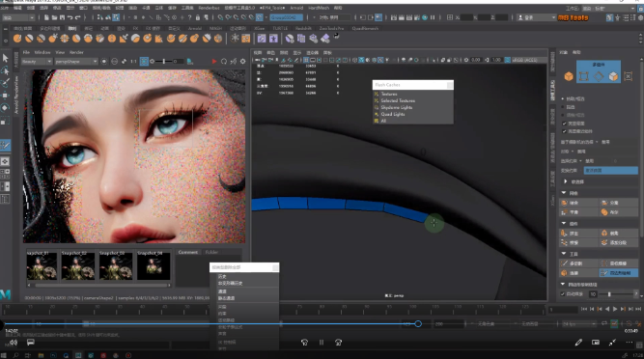644x359 pixels.
Task: Select UV component mode icon
Action: point(628,76)
